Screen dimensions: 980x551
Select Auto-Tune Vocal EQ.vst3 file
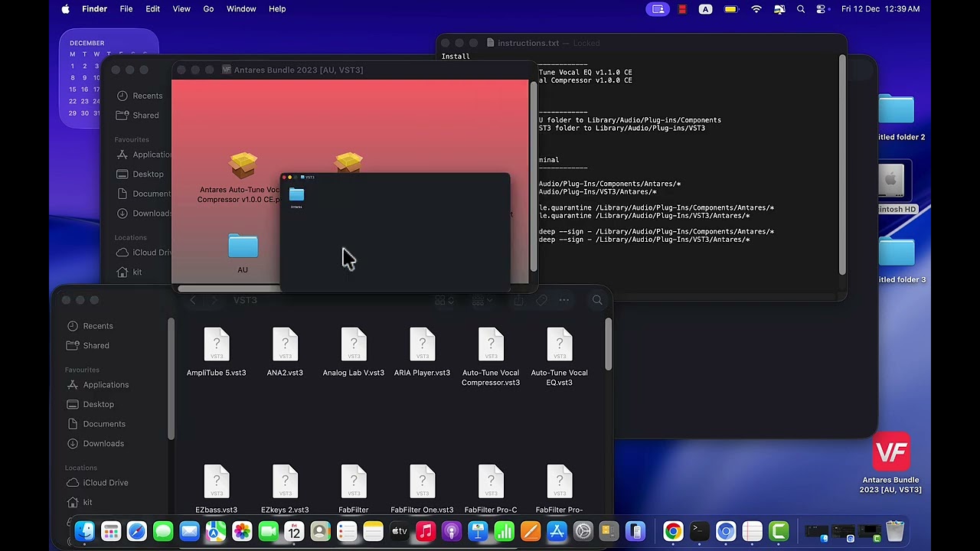[560, 357]
